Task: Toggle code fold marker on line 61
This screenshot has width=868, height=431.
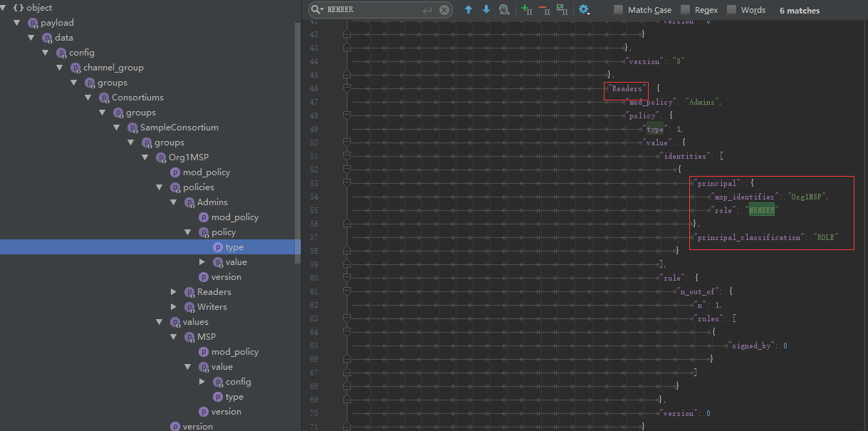Action: pyautogui.click(x=347, y=291)
